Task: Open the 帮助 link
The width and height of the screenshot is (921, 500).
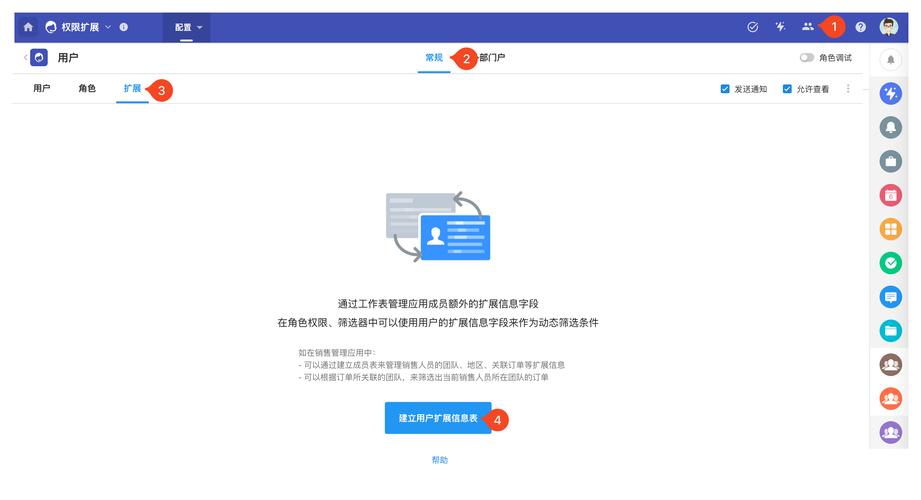Action: (439, 460)
